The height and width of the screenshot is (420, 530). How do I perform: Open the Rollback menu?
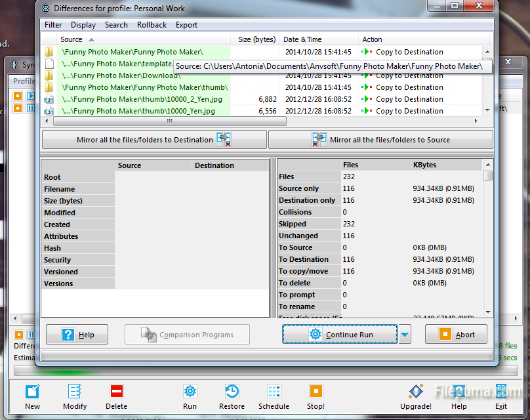click(x=152, y=25)
